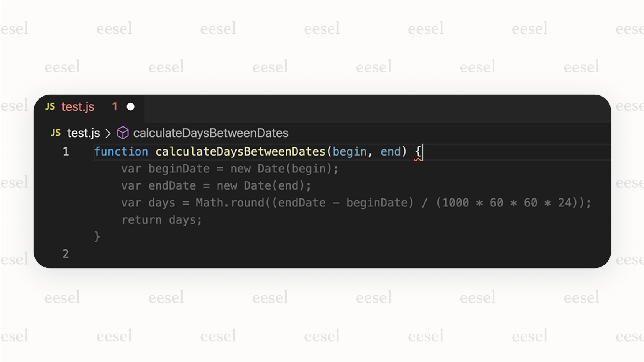Click the cube symbol icon before calculateDaysBetweenDates
This screenshot has width=644, height=362.
tap(122, 133)
